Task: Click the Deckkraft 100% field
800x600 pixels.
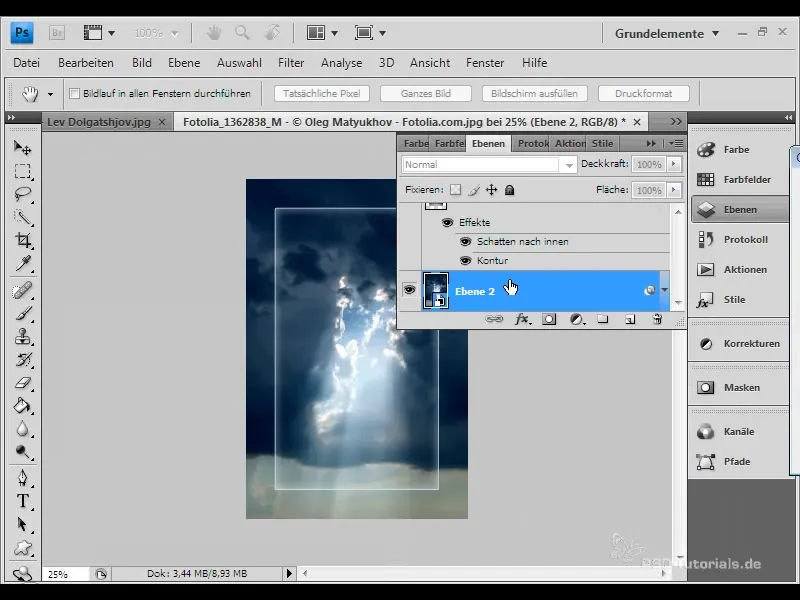Action: click(649, 164)
